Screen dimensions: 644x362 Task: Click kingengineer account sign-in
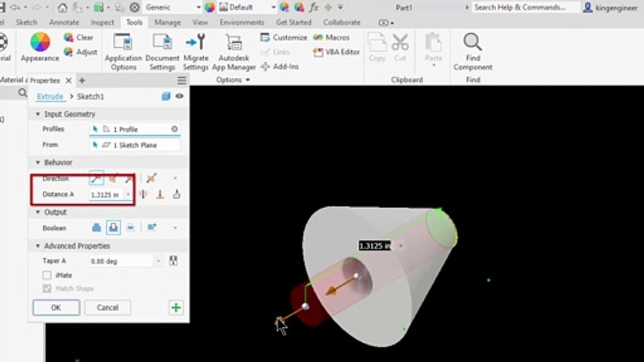click(x=611, y=8)
